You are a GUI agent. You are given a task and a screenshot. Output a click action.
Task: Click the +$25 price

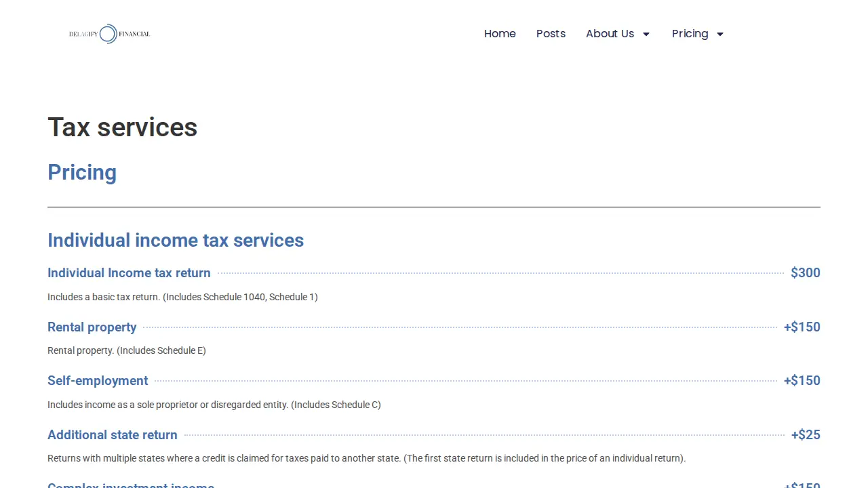(x=806, y=435)
